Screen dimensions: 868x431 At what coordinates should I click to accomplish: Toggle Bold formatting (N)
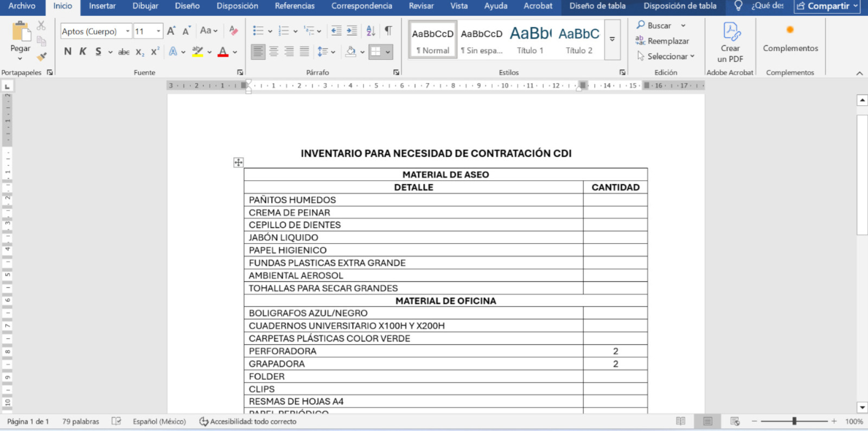[68, 52]
